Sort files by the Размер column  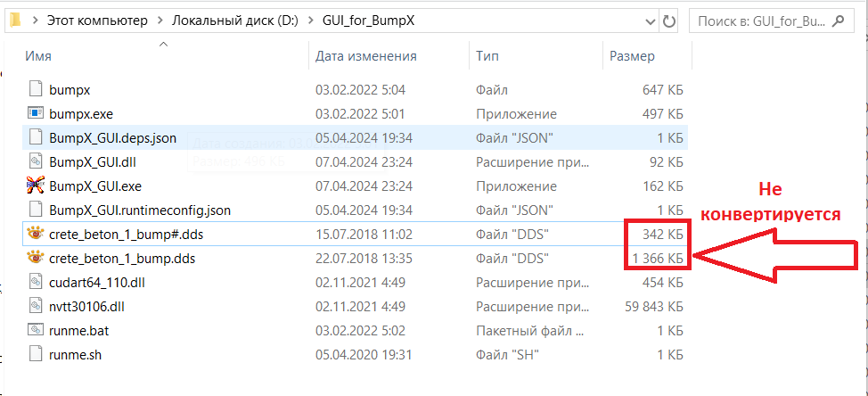632,56
